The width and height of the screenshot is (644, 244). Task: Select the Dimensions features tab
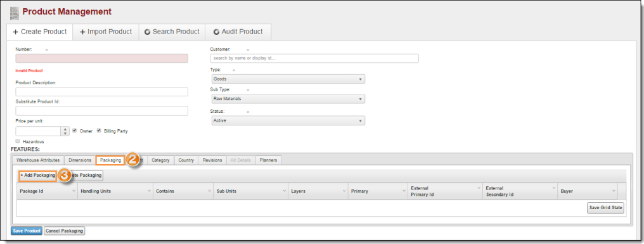pyautogui.click(x=80, y=160)
